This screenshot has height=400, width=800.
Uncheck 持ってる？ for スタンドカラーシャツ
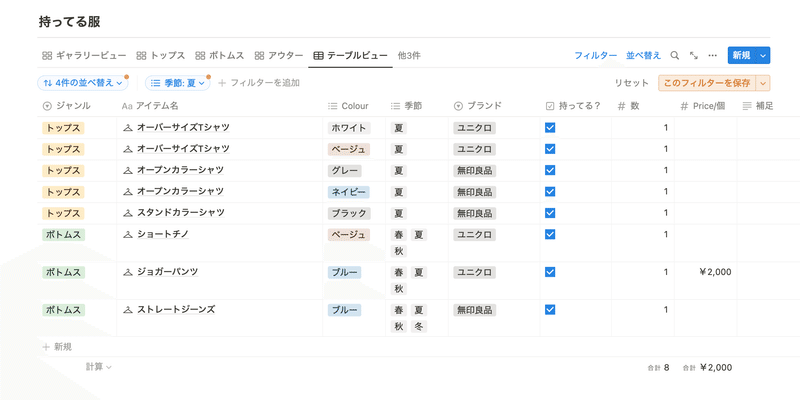click(550, 213)
